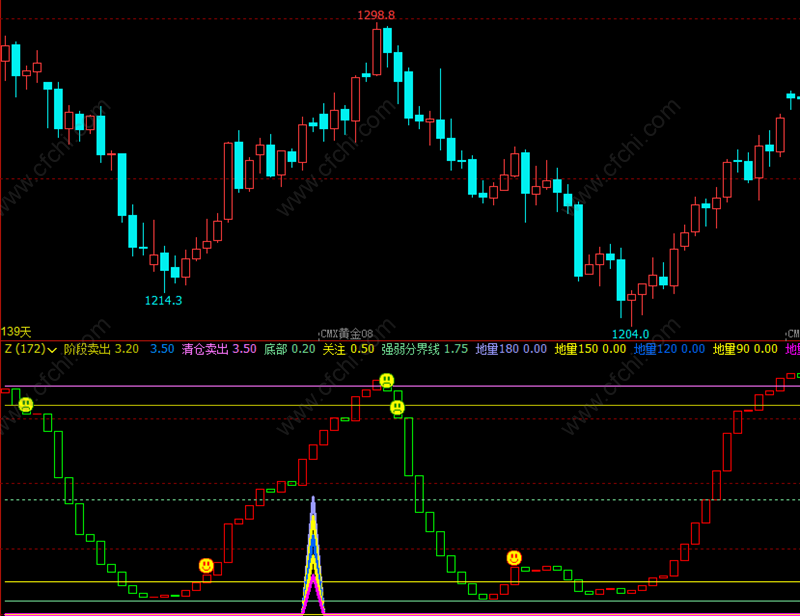This screenshot has height=616, width=800.
Task: Click the 1204.0 low price label
Action: (x=630, y=334)
